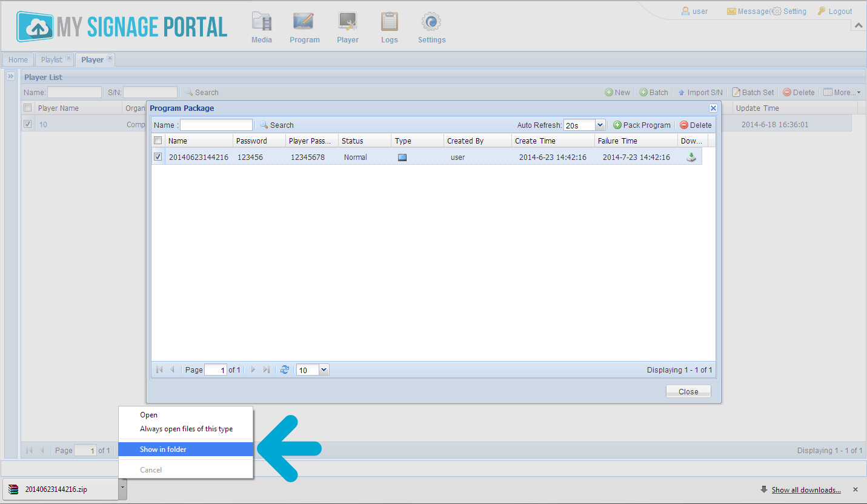
Task: Click Batch in Player List toolbar
Action: (654, 92)
